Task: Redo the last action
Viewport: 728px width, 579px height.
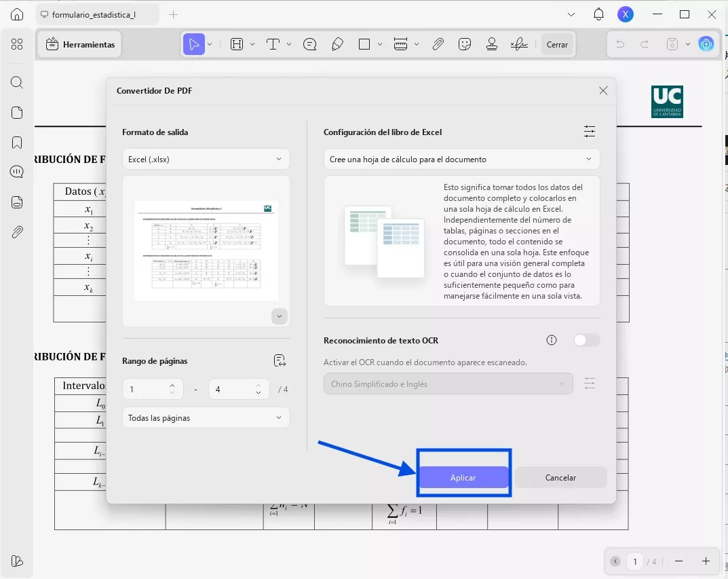Action: click(x=645, y=45)
